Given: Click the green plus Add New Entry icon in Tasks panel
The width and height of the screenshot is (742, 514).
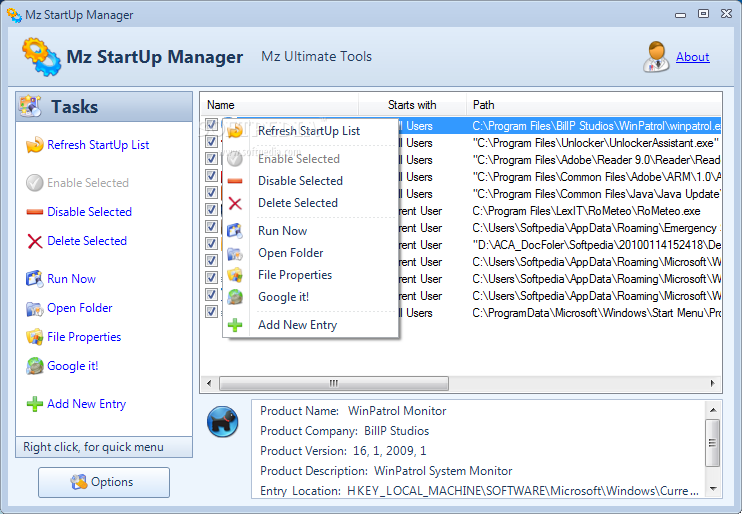Looking at the screenshot, I should coord(35,404).
